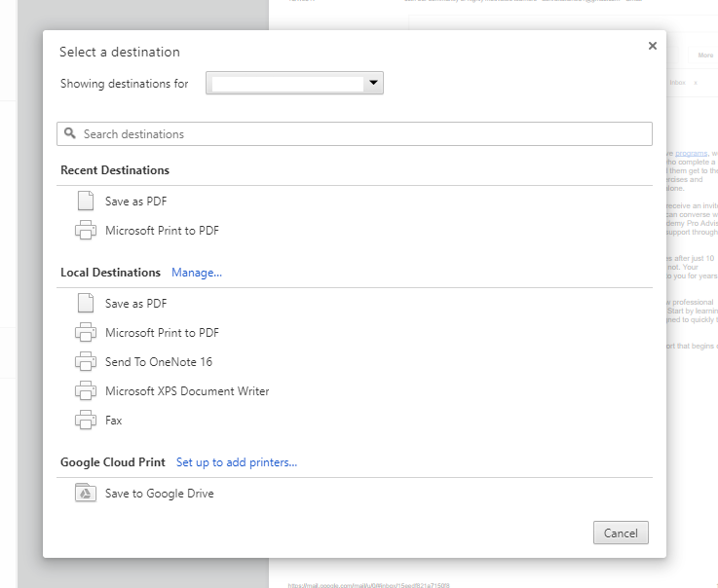Click the Fax printer icon
The image size is (718, 588).
(85, 421)
